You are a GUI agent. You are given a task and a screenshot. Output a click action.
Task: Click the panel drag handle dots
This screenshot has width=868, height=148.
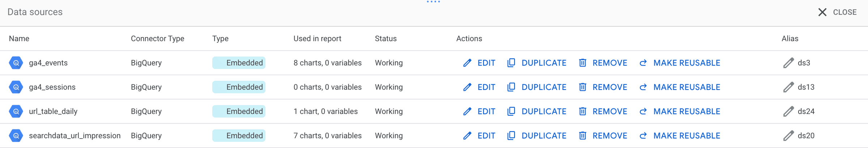(433, 2)
